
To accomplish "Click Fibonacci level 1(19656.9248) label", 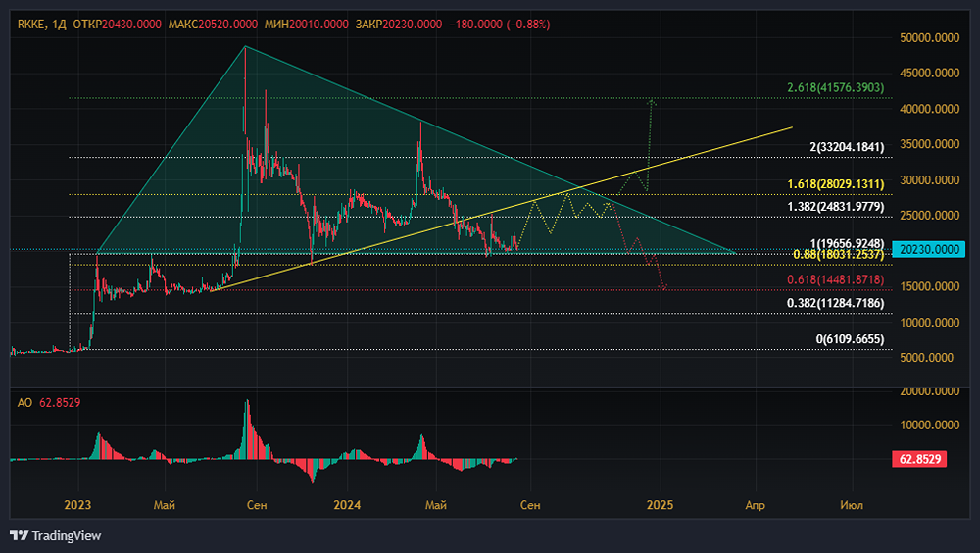I will point(847,243).
